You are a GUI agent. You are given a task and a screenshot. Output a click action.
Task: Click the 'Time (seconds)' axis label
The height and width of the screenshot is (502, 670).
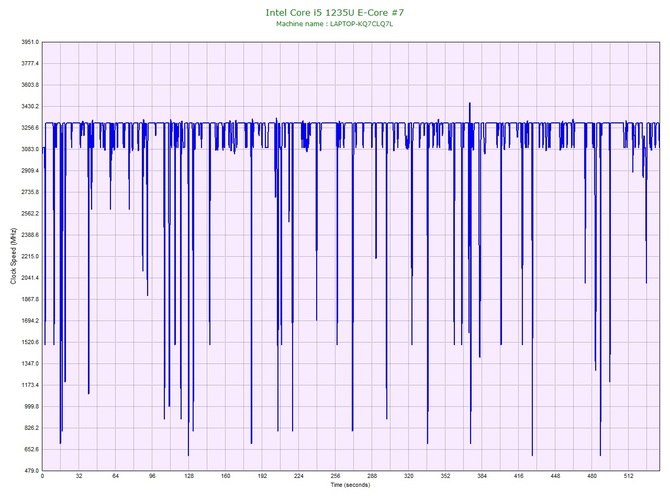coord(350,485)
